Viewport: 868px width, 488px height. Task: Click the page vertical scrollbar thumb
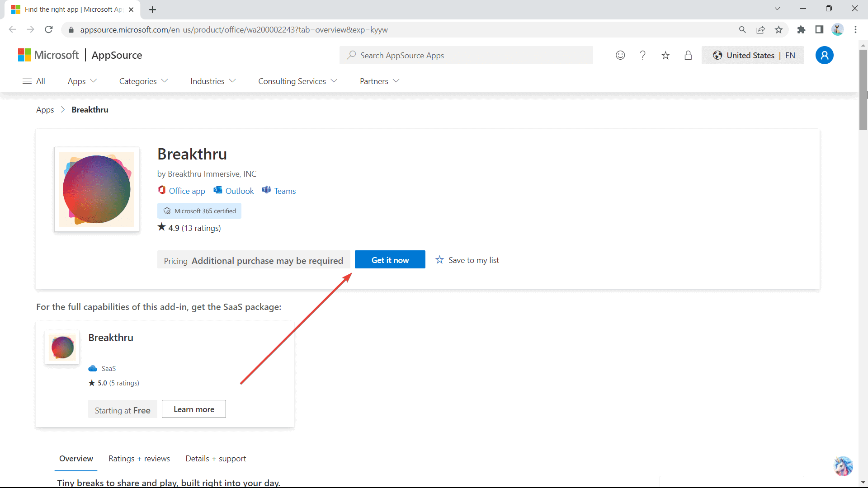point(863,90)
